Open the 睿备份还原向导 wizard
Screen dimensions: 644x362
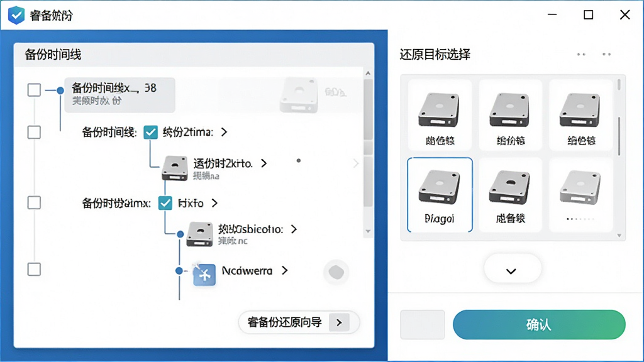tap(299, 322)
